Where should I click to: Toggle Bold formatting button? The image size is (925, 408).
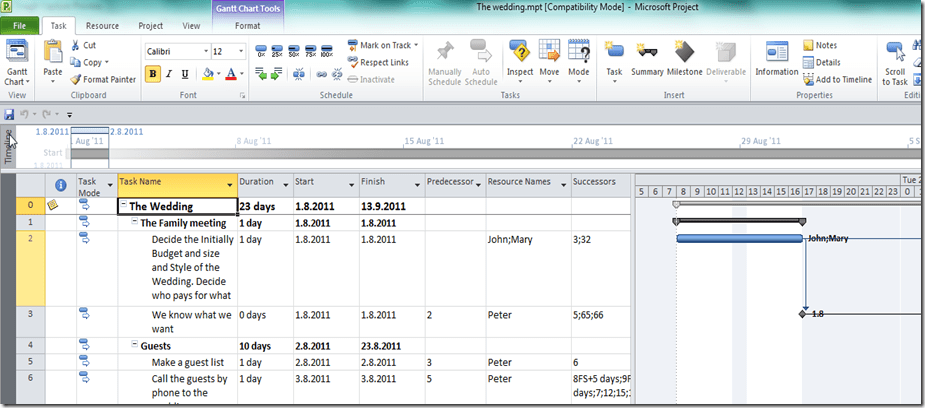point(153,74)
